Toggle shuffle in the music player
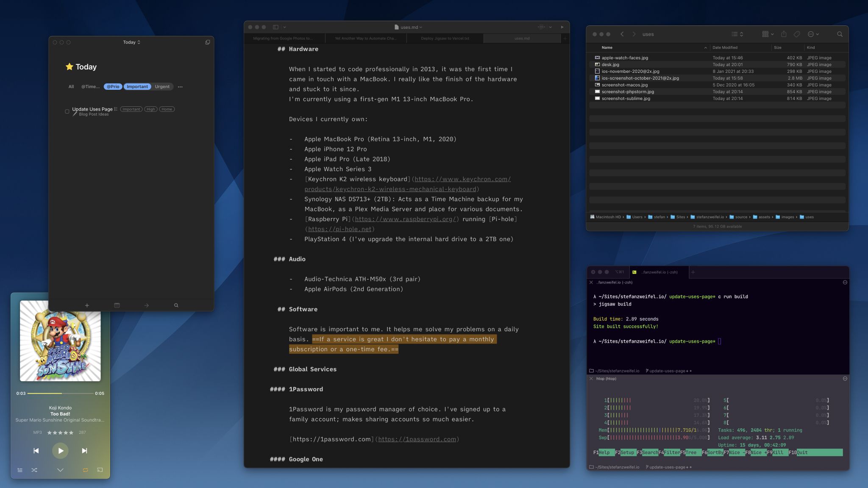This screenshot has height=488, width=868. (x=34, y=470)
